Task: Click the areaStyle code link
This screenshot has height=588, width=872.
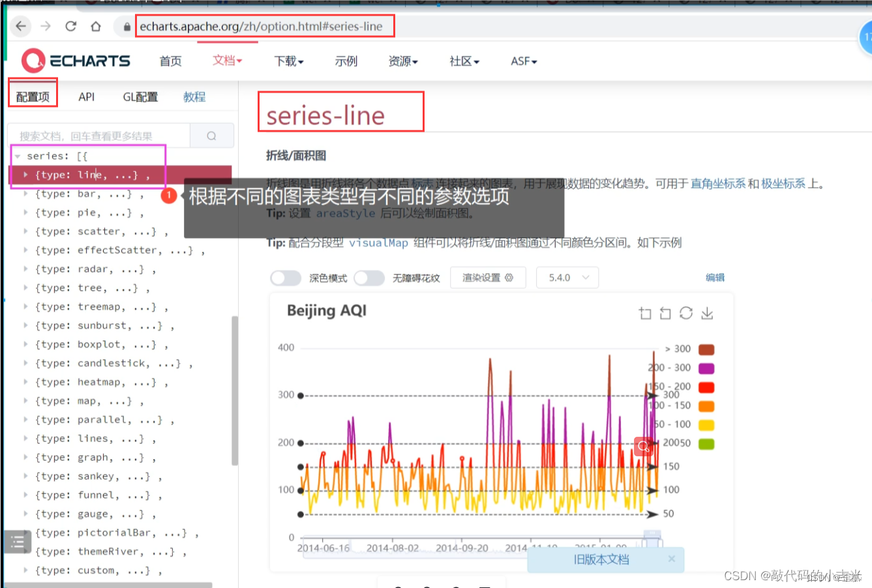Action: [x=346, y=213]
